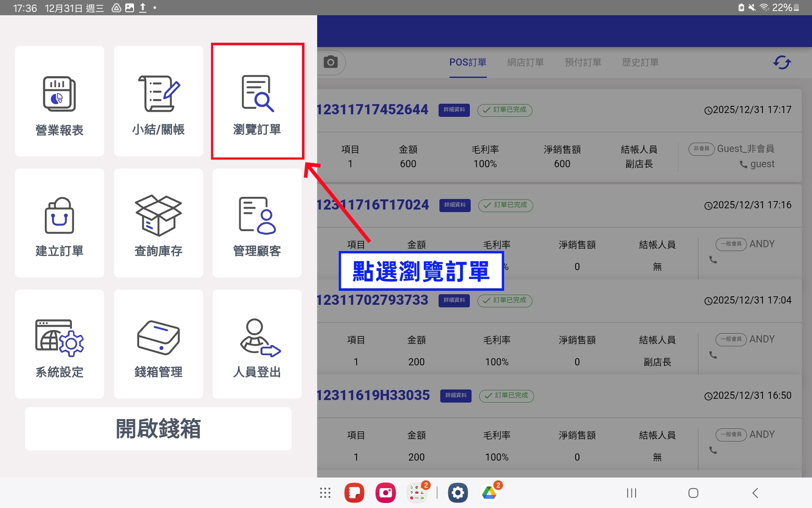
Task: Open the Google Drive app in taskbar
Action: click(x=489, y=493)
